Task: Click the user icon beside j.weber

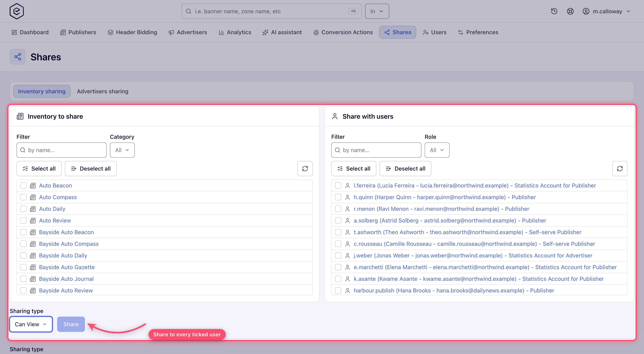Action: [x=347, y=256]
